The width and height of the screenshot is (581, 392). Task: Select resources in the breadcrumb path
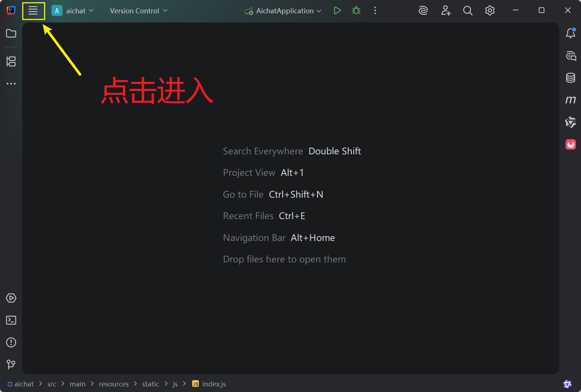(114, 384)
